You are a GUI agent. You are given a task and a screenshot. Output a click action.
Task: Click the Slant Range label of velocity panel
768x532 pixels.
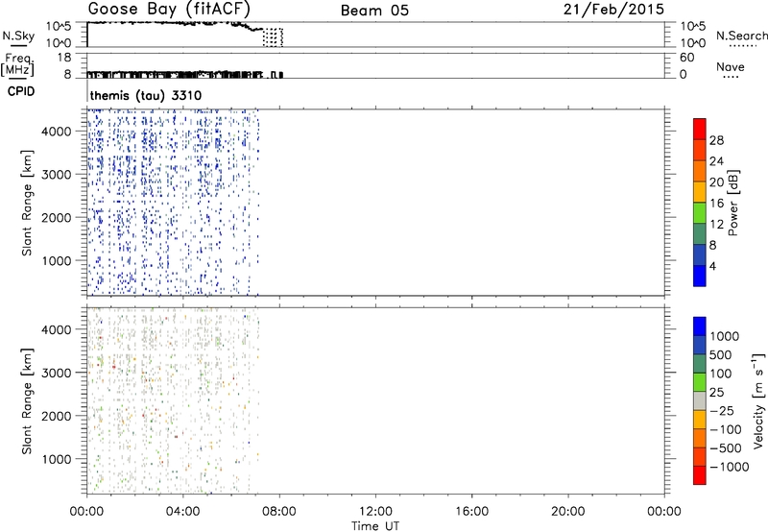pos(27,401)
